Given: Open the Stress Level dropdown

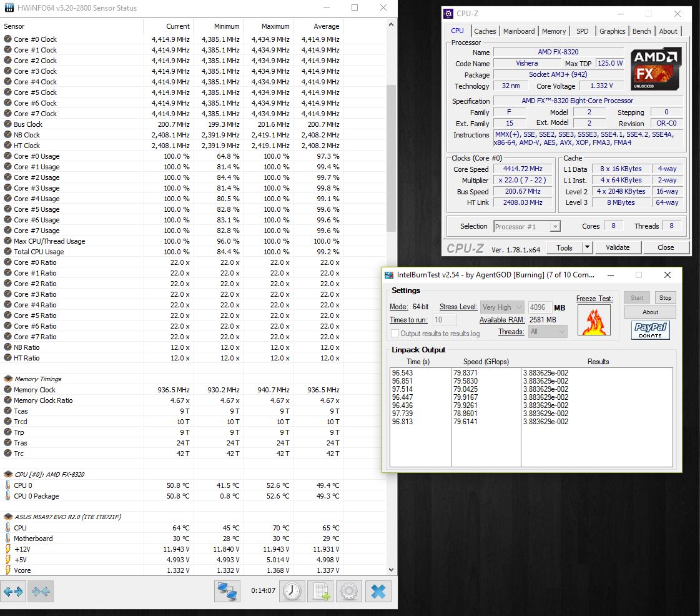Looking at the screenshot, I should pos(502,307).
